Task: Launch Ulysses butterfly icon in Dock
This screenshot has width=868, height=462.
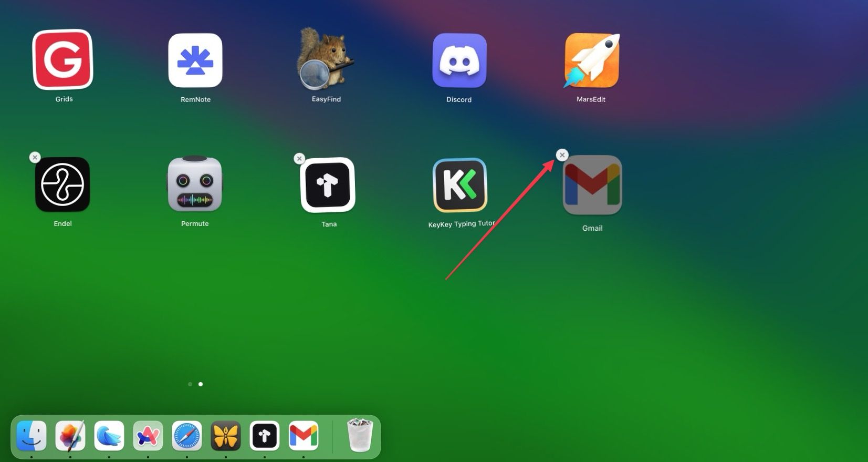Action: pyautogui.click(x=226, y=436)
